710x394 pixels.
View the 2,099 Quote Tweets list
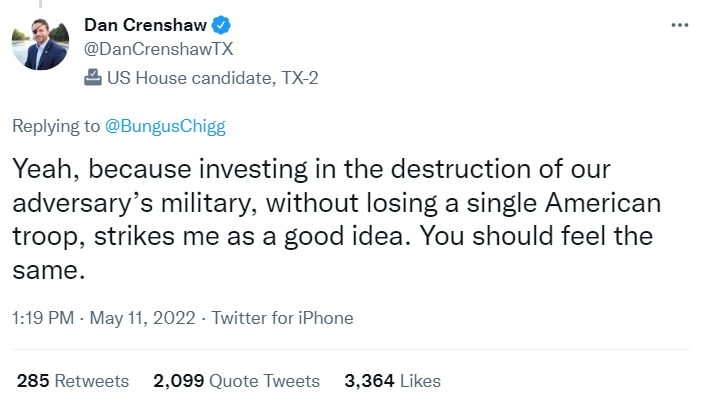[x=236, y=381]
